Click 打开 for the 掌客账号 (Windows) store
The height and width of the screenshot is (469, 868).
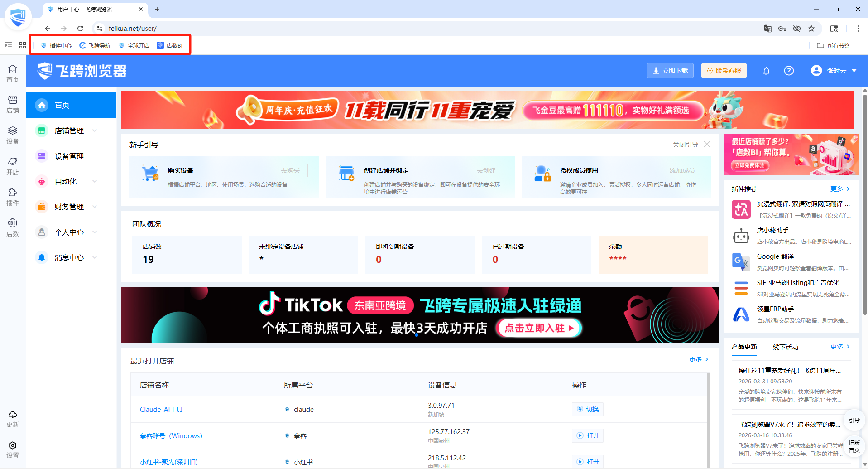[x=588, y=435]
